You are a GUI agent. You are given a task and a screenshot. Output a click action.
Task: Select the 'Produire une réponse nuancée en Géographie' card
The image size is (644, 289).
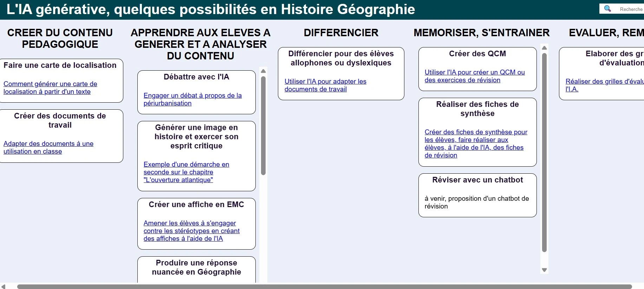196,269
